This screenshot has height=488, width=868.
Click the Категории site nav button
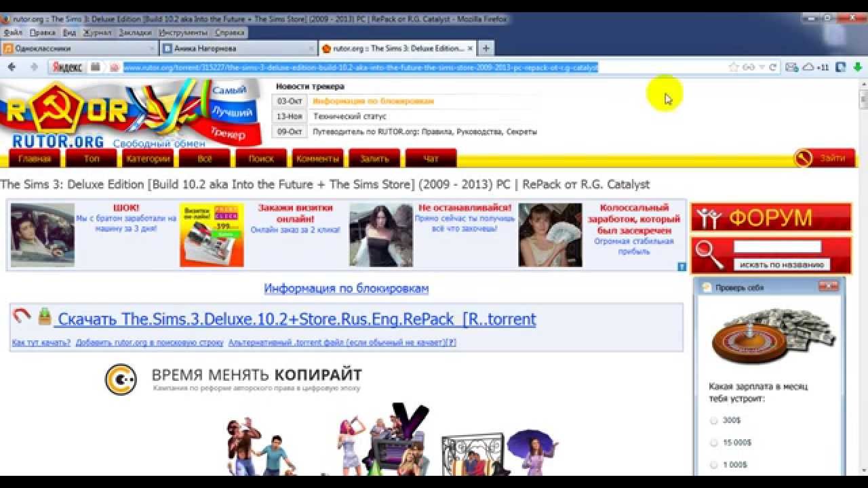pos(148,159)
